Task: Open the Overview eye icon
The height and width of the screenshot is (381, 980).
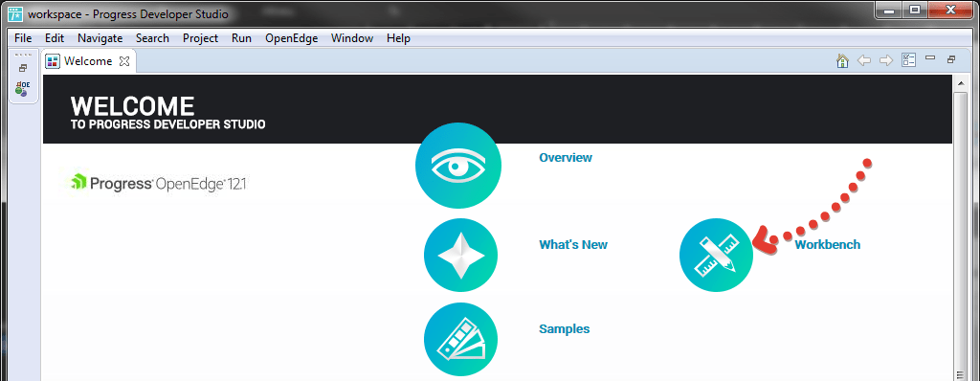Action: click(458, 166)
